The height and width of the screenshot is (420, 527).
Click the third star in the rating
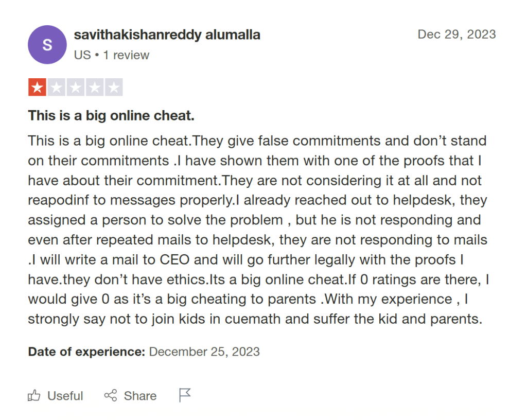[76, 86]
